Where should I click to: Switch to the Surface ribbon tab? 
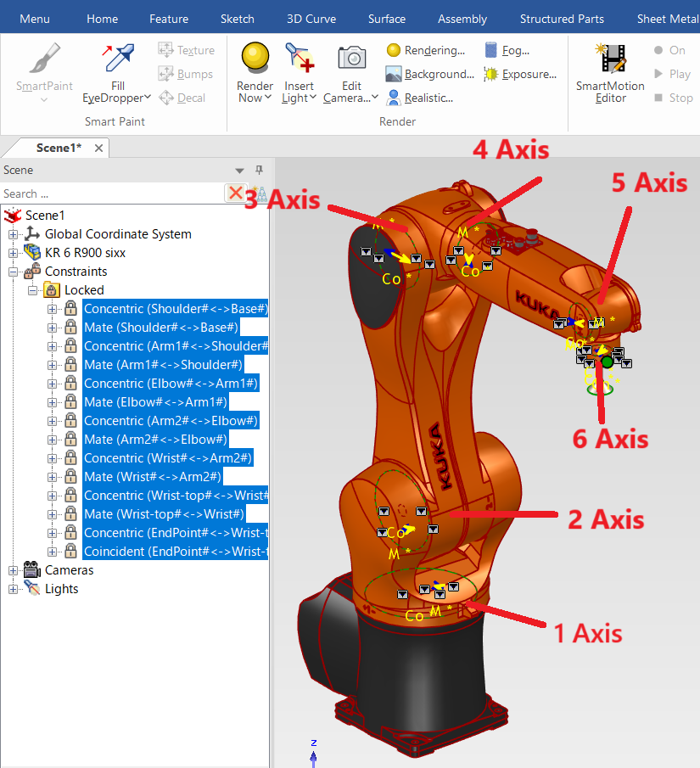pyautogui.click(x=387, y=19)
